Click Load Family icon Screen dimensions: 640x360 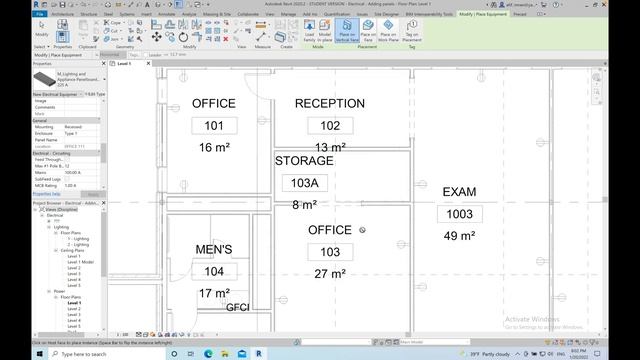point(309,31)
